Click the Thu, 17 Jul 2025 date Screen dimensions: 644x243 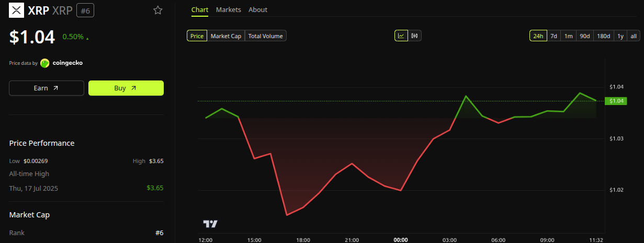click(33, 188)
